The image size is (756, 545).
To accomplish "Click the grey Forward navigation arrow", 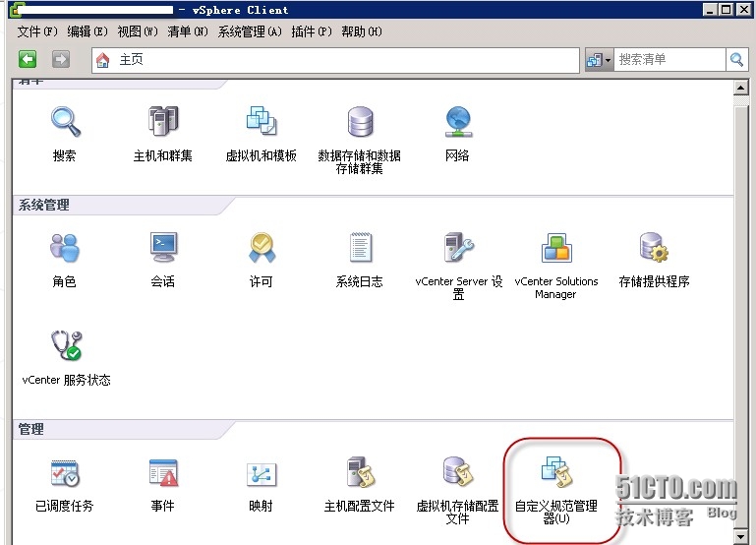I will [x=61, y=59].
